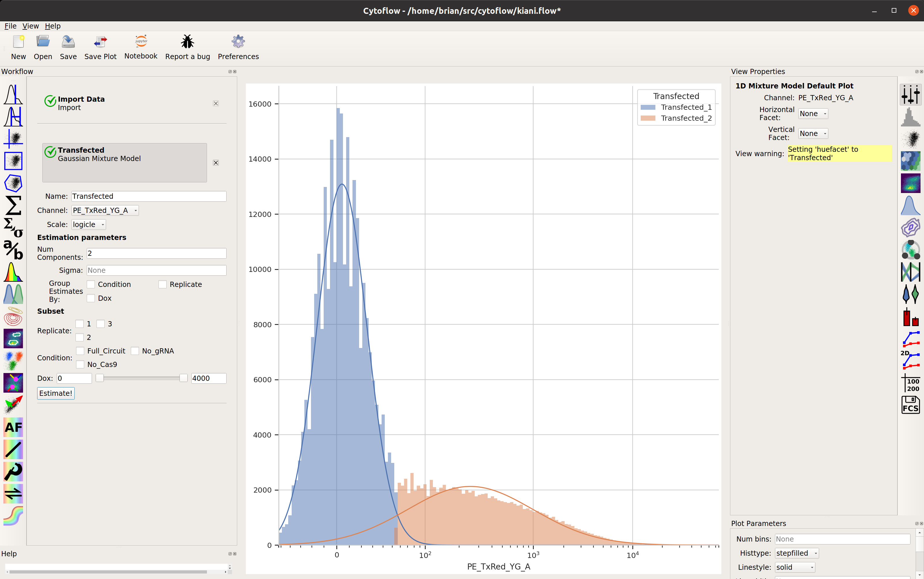Screen dimensions: 924x579
Task: Select the FCS export view icon
Action: [910, 405]
